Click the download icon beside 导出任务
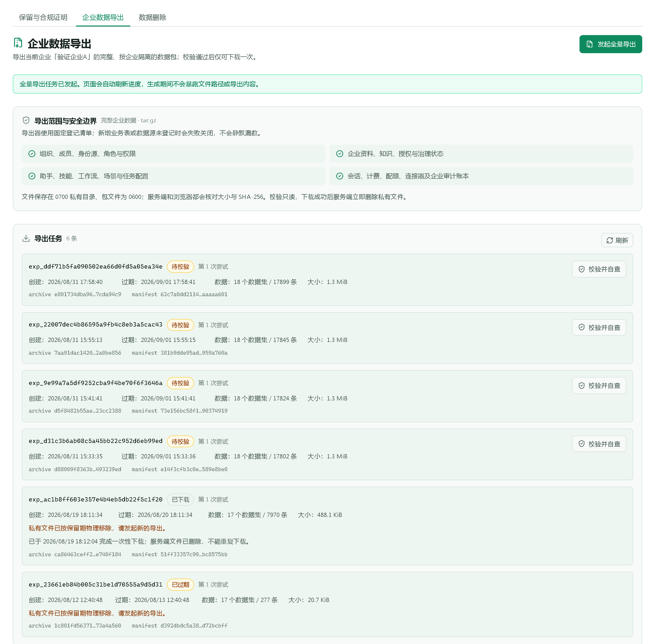The image size is (655, 644). click(x=26, y=239)
